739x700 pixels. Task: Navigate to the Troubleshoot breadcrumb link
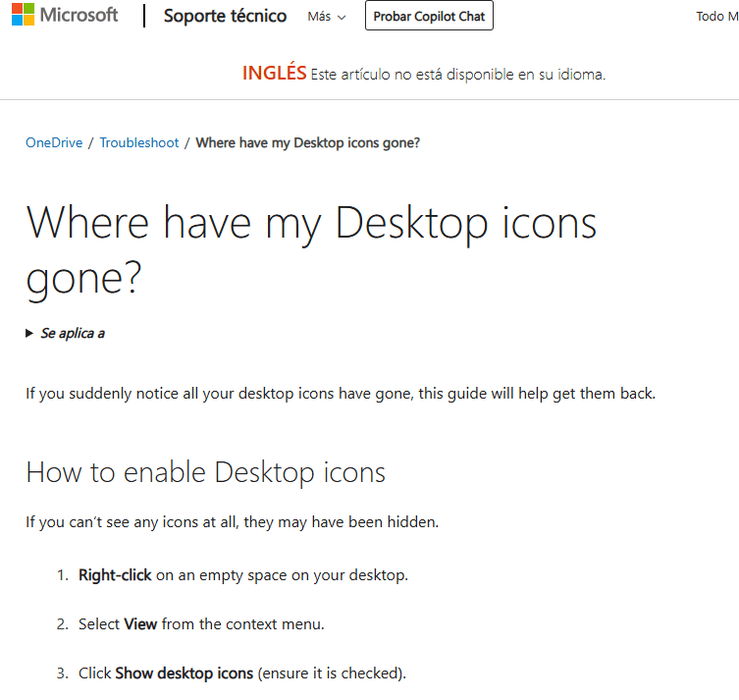click(x=138, y=142)
